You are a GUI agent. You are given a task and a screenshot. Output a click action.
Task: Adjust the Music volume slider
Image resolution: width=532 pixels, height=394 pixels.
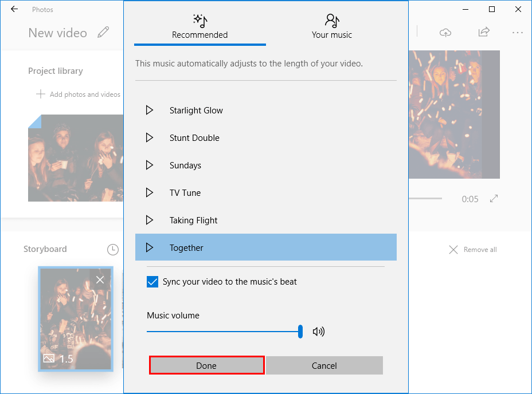coord(300,331)
